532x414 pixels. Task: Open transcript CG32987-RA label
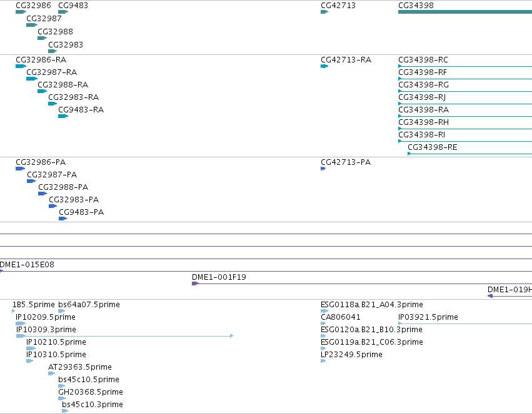51,72
